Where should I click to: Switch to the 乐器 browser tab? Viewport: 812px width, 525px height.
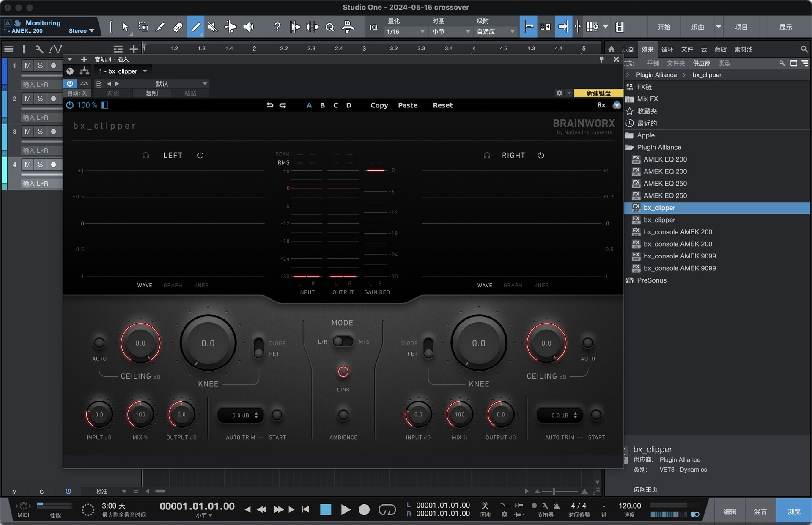click(x=628, y=49)
